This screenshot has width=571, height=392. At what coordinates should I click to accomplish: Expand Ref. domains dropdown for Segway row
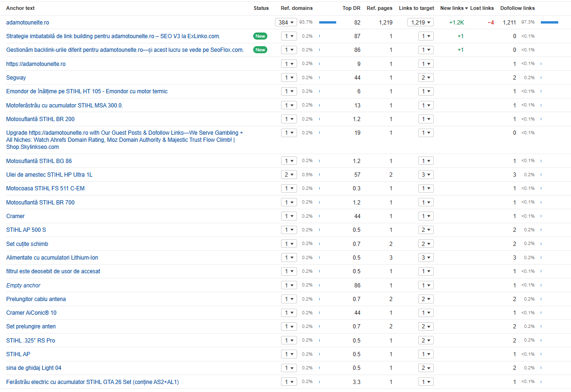[289, 78]
